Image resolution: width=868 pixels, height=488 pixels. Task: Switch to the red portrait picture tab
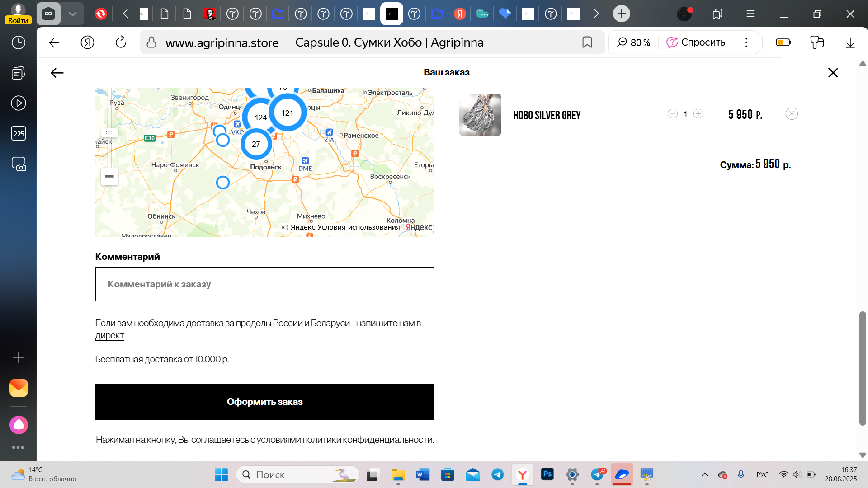pos(210,14)
